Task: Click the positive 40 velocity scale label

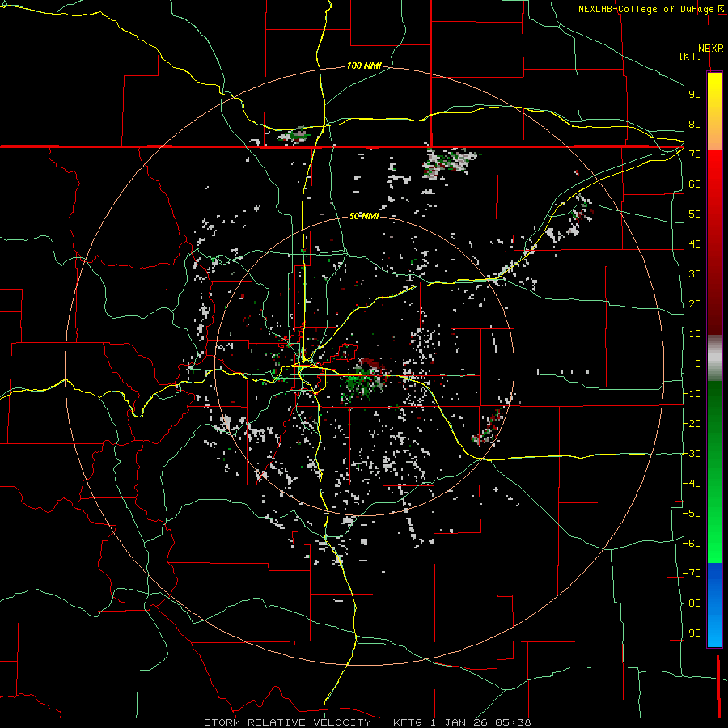Action: [x=695, y=243]
